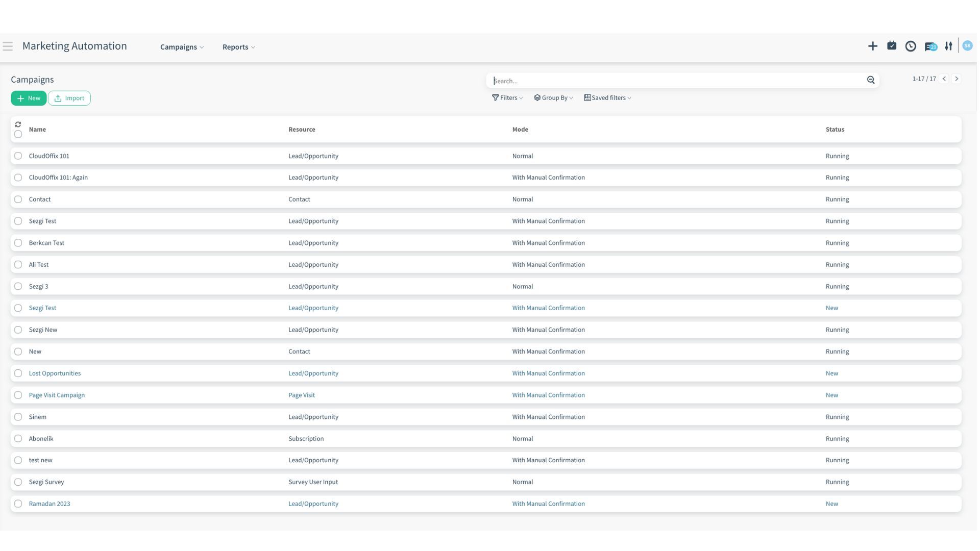Screen dimensions: 980x551
Task: Open the calendar activities icon
Action: 892,46
